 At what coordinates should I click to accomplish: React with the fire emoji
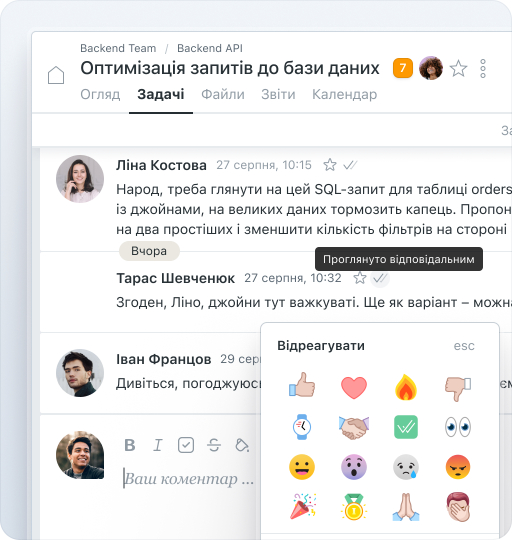[406, 387]
